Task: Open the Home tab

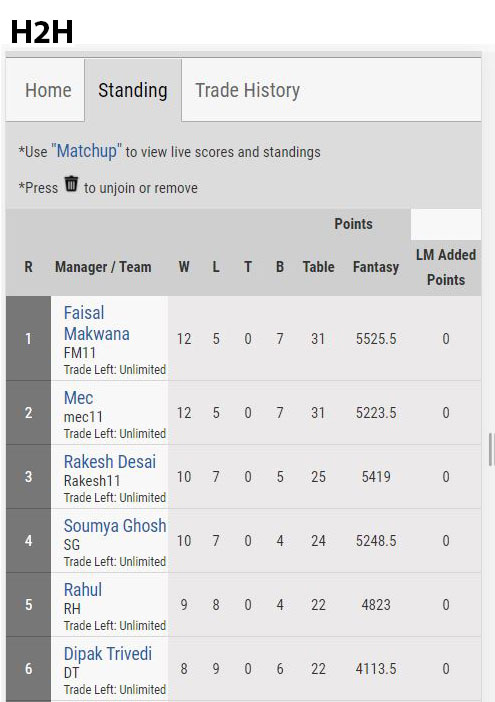Action: (x=48, y=90)
